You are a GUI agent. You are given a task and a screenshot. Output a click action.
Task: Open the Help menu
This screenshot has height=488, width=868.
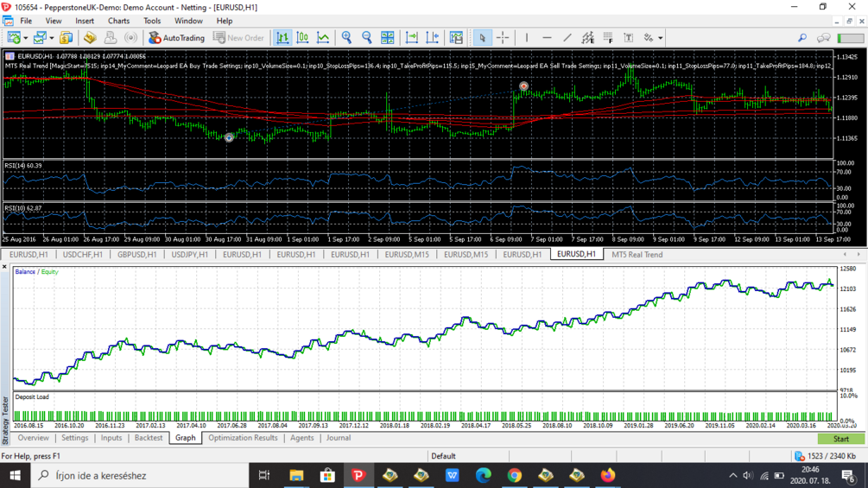tap(225, 21)
